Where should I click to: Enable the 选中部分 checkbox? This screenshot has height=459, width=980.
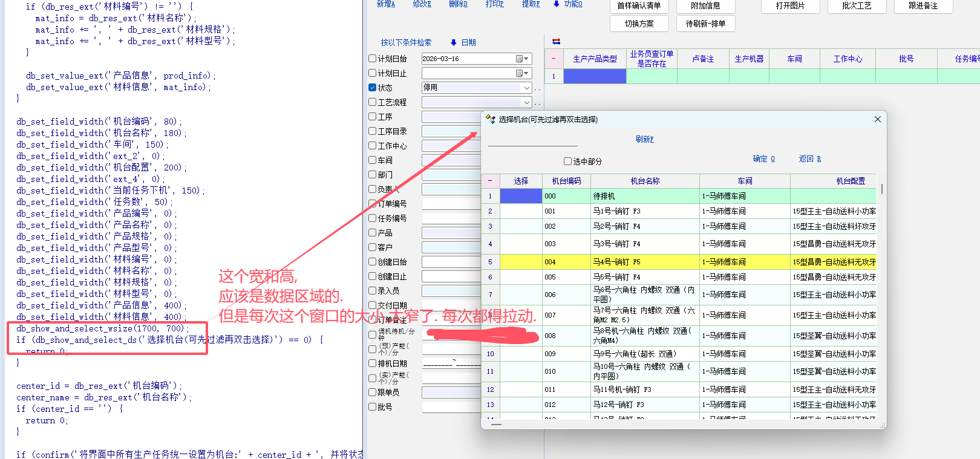[567, 161]
